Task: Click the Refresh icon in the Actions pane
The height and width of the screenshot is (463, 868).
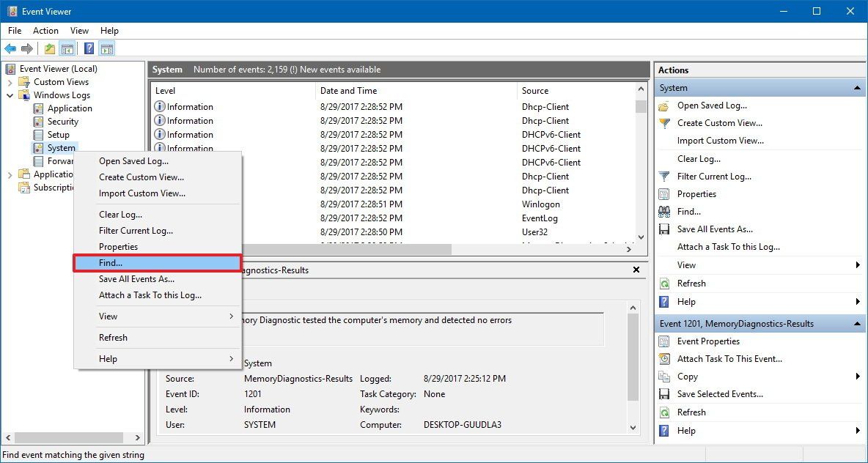Action: click(x=663, y=284)
